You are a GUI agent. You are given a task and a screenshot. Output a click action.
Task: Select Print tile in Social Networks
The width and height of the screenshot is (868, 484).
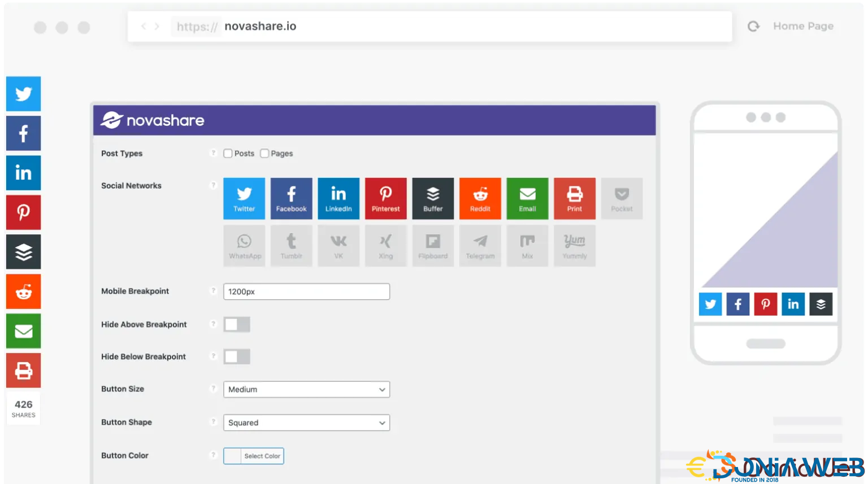[574, 199]
